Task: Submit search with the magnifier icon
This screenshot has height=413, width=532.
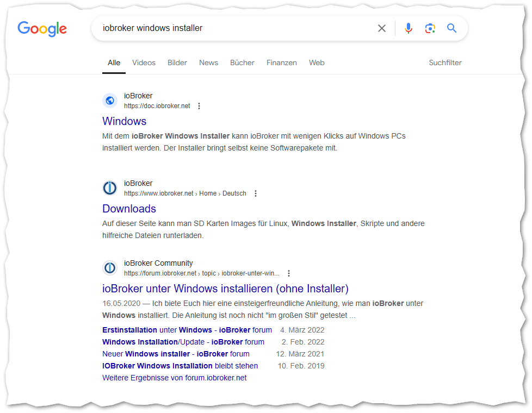Action: [451, 28]
